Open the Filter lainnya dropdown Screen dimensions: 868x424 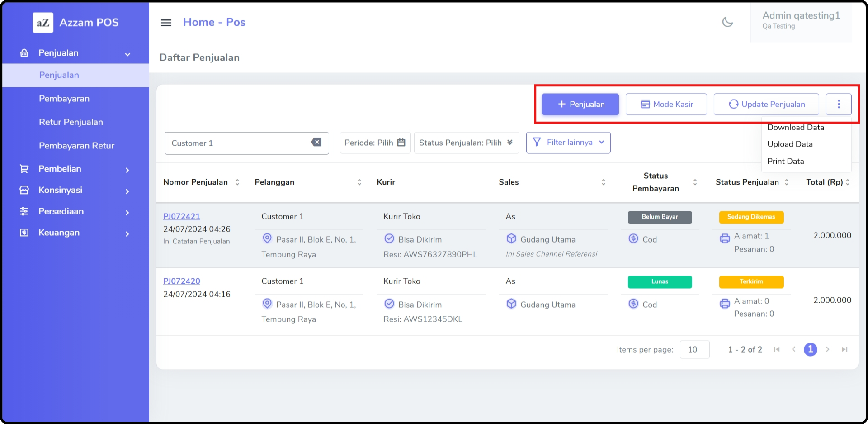click(x=568, y=142)
